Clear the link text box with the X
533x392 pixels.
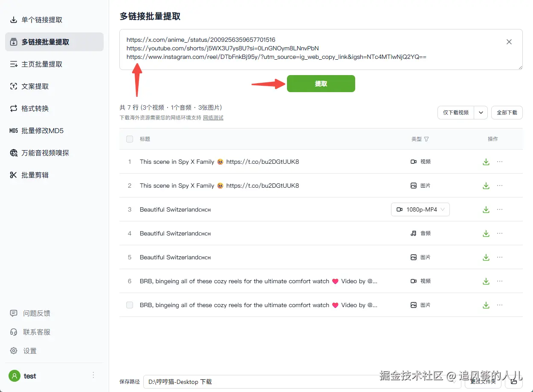point(509,42)
